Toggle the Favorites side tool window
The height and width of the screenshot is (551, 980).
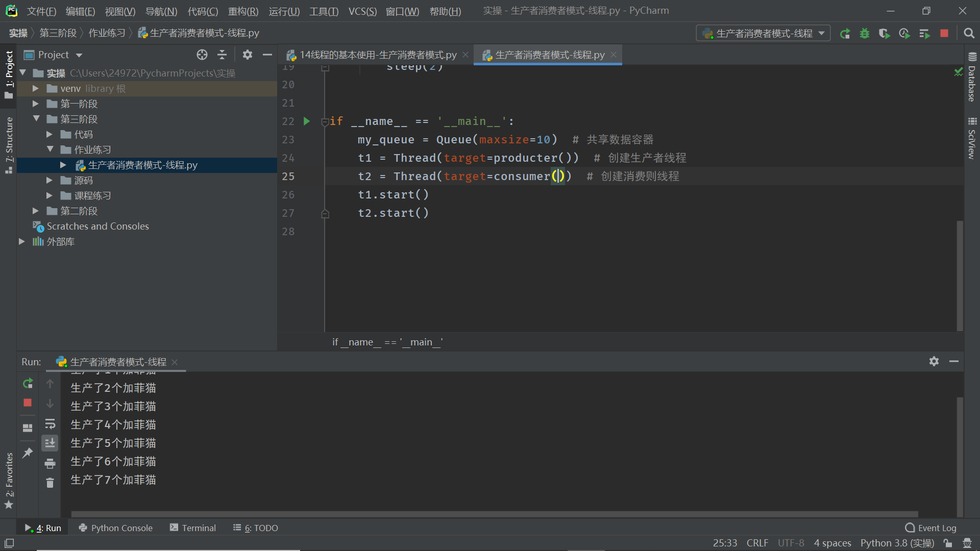point(9,481)
